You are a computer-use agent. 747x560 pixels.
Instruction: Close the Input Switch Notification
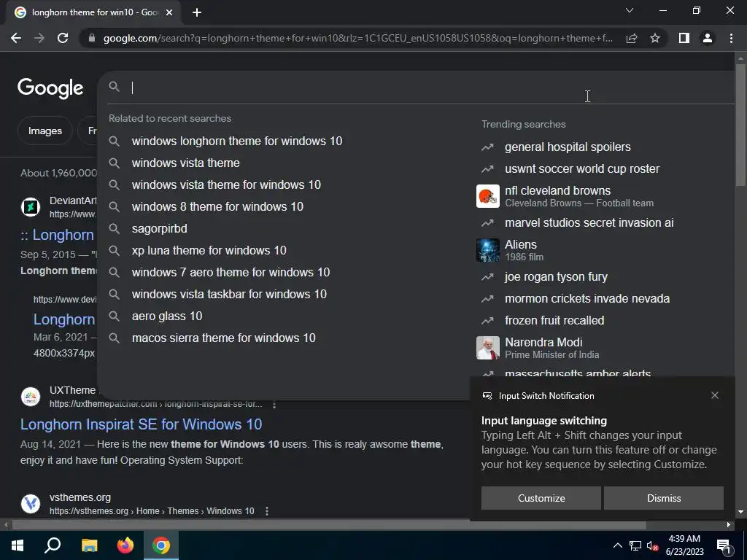(715, 395)
